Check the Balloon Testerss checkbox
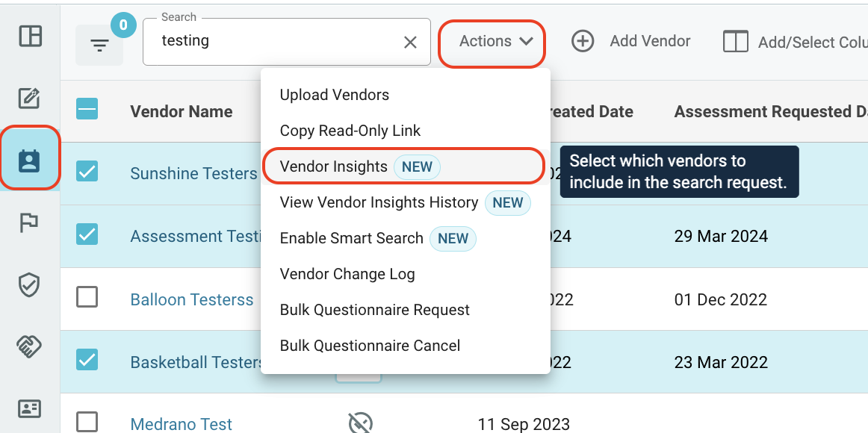Viewport: 868px width, 433px height. [87, 297]
